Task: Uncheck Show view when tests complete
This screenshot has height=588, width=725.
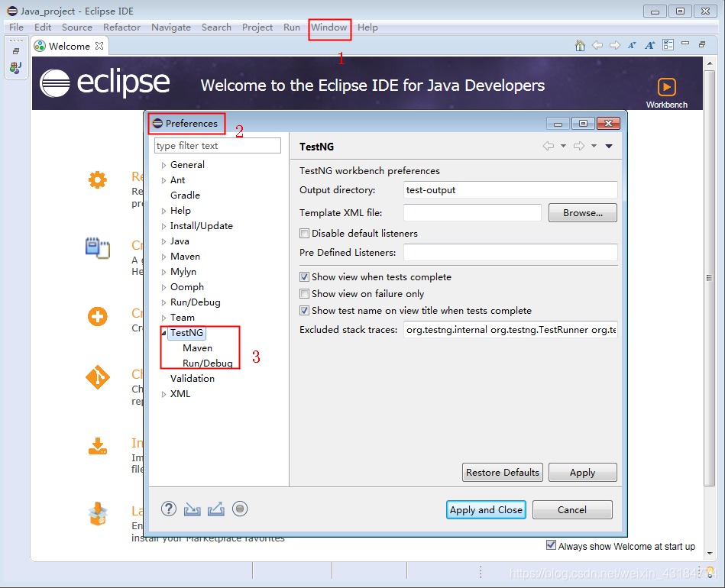Action: tap(304, 277)
